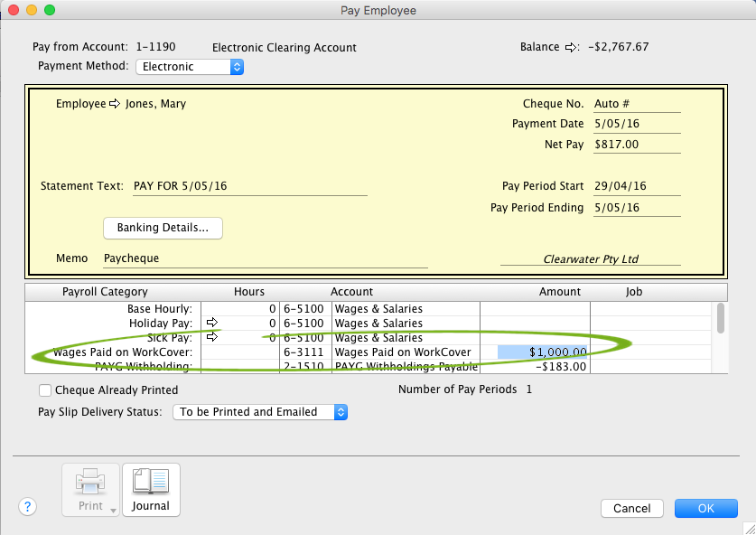Click the arrow next to Employee

[x=115, y=104]
